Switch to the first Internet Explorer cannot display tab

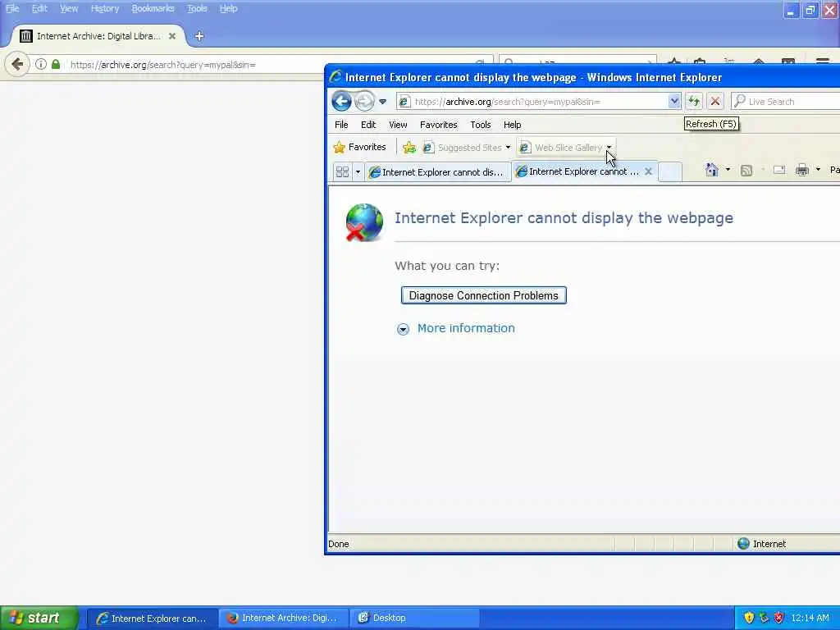click(437, 172)
